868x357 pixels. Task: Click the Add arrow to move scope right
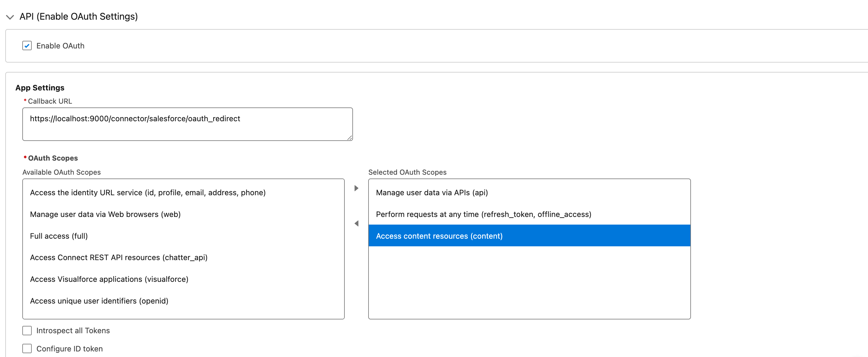[x=356, y=188]
